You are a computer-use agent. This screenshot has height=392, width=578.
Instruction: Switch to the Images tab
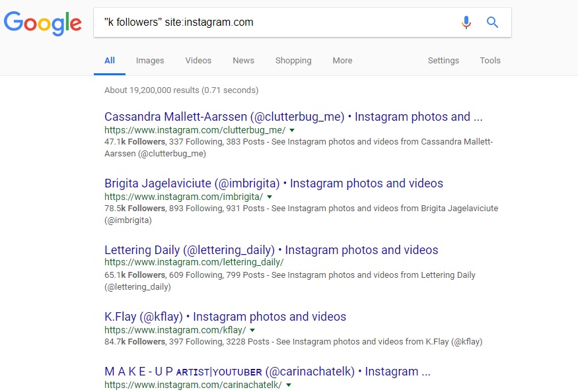[x=150, y=61]
